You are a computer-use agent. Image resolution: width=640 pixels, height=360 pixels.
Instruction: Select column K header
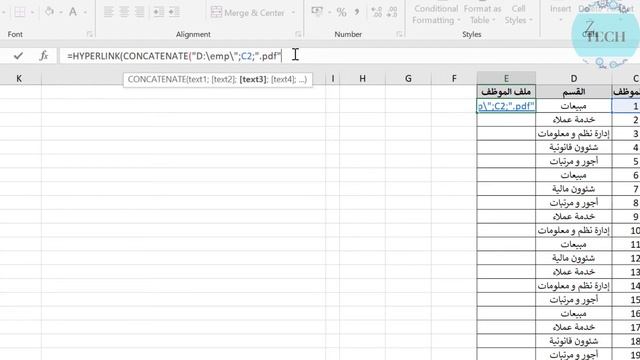tap(19, 78)
